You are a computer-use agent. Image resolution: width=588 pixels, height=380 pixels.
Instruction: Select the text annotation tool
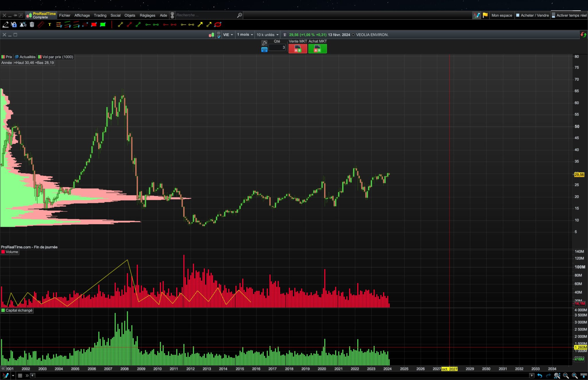pos(49,25)
